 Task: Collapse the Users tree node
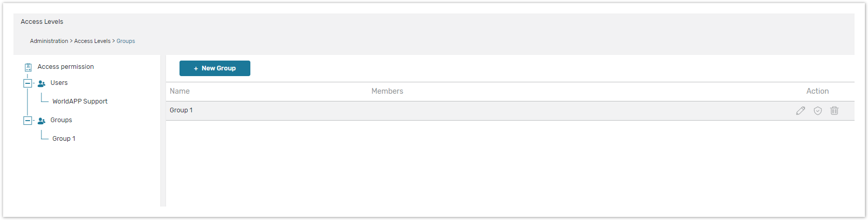click(x=28, y=83)
